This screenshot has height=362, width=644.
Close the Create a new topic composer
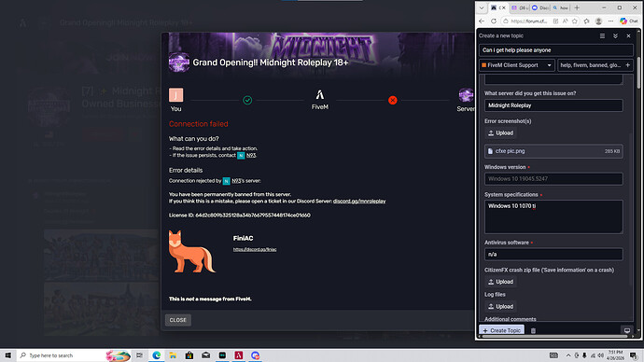pyautogui.click(x=628, y=36)
